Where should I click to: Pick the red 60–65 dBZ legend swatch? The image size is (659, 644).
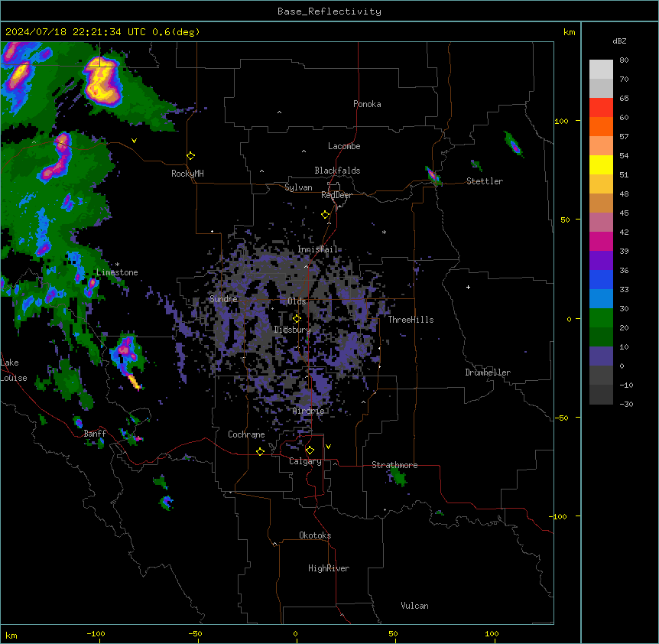point(601,108)
